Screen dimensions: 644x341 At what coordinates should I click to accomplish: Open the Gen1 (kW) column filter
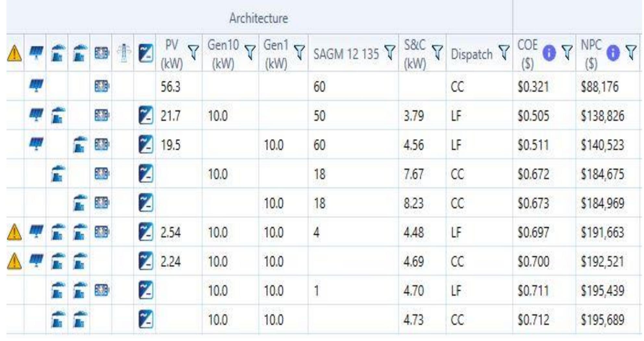coord(299,52)
